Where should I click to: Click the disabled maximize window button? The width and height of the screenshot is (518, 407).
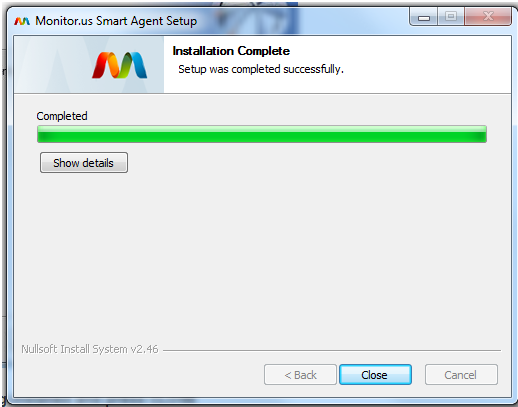coord(451,17)
